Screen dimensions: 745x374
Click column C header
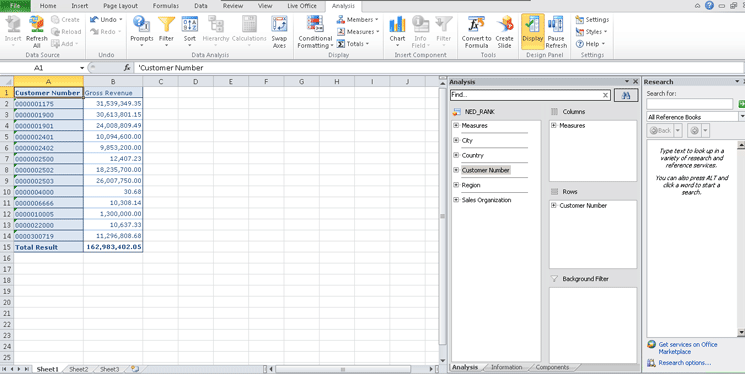(161, 82)
